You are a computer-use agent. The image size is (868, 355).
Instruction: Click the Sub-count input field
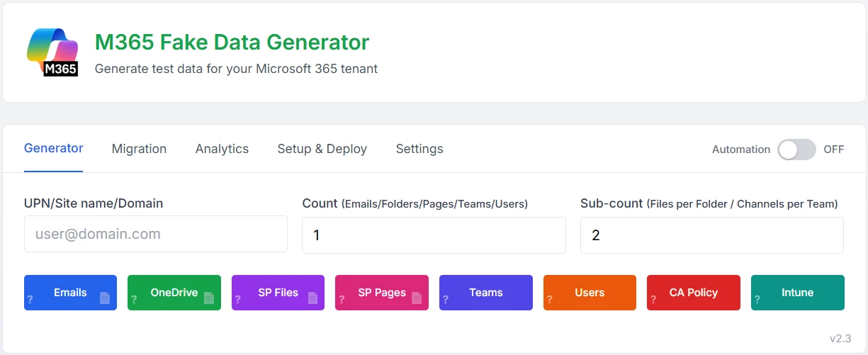711,235
